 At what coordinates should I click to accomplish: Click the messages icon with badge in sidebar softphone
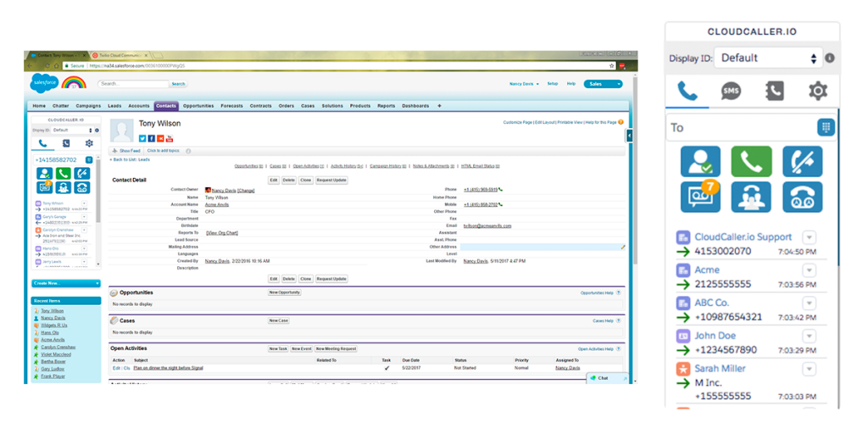point(45,187)
